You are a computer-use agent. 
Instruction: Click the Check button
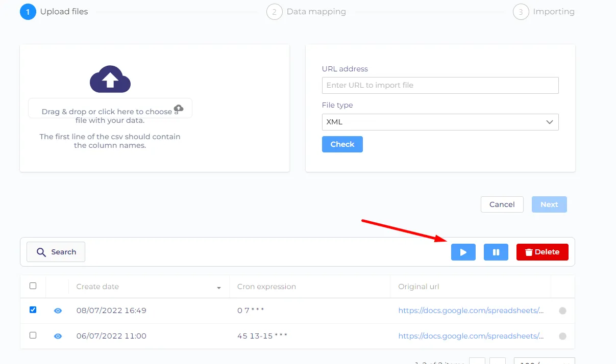pyautogui.click(x=342, y=144)
